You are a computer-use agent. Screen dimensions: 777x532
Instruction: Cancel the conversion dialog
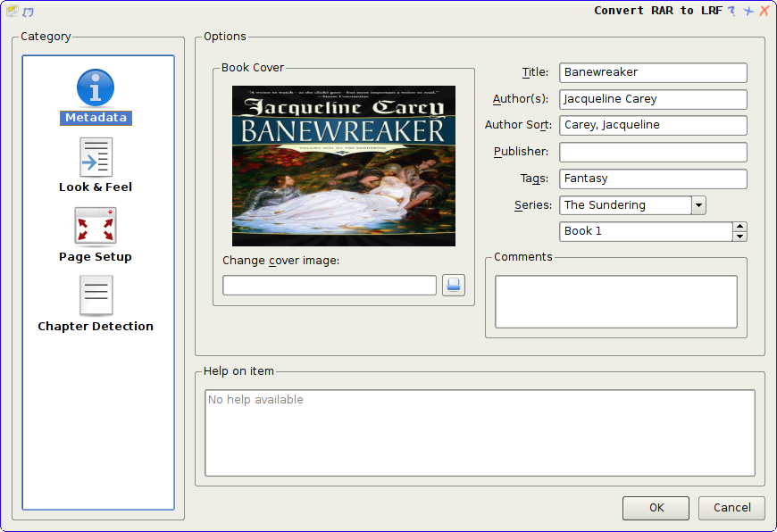click(x=732, y=508)
